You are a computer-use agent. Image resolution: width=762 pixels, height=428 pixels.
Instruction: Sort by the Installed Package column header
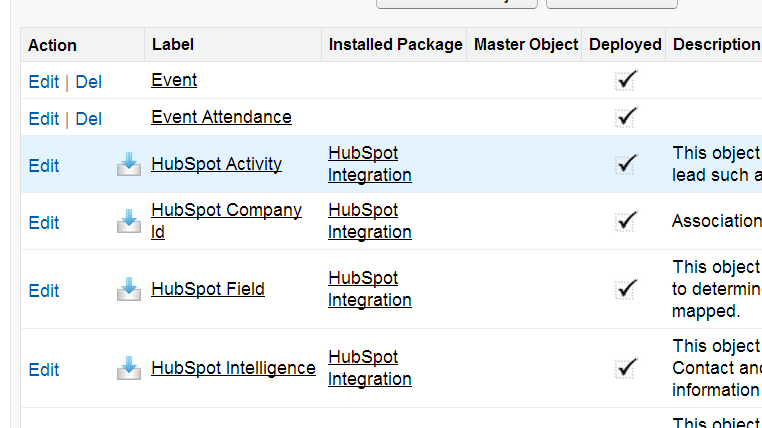[395, 45]
